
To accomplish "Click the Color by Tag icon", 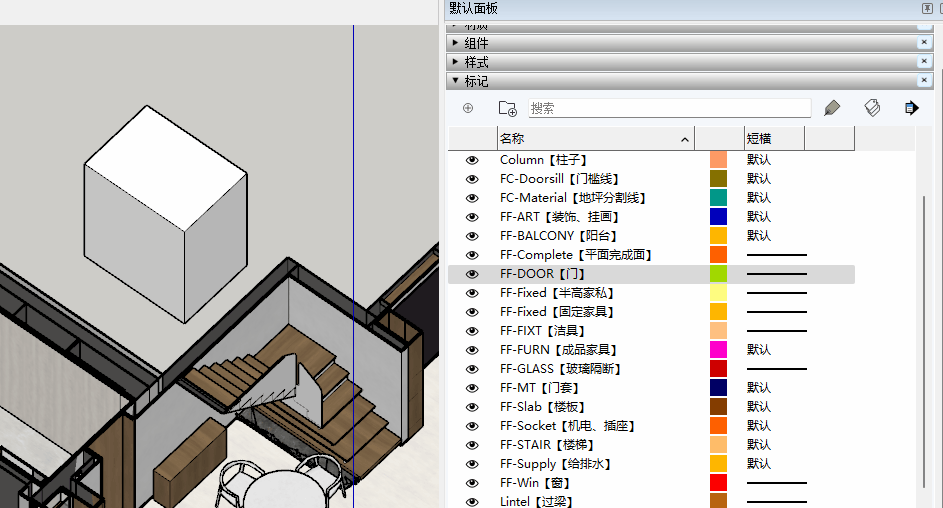I will tap(872, 108).
